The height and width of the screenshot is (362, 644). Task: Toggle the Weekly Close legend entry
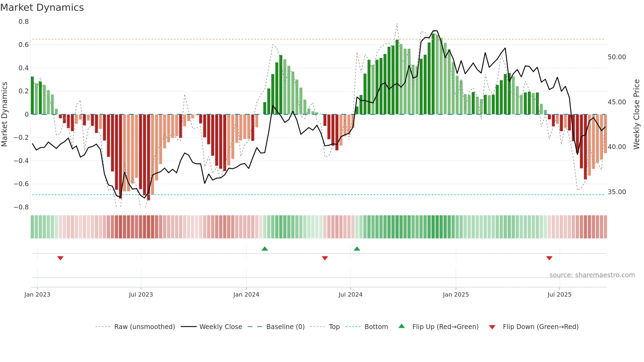211,327
